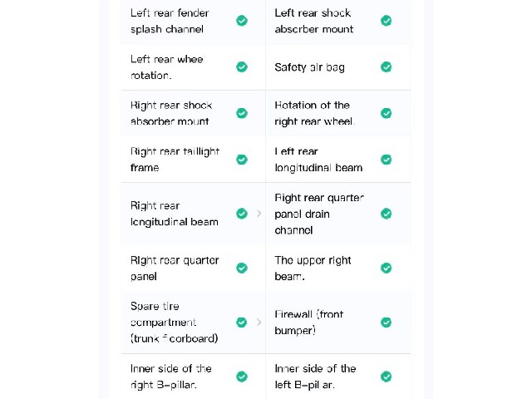Viewport: 532px width, 399px height.
Task: Open Inner side of the left B-pillar item
Action: click(338, 377)
